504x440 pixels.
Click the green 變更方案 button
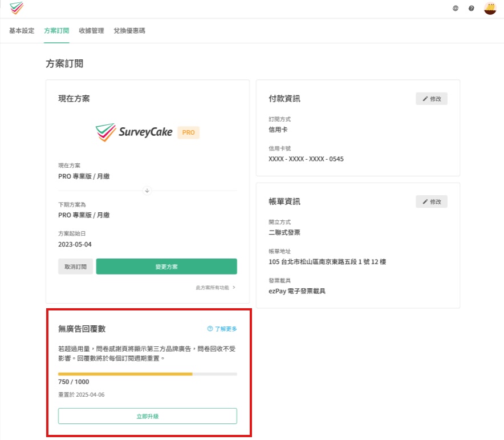[166, 267]
